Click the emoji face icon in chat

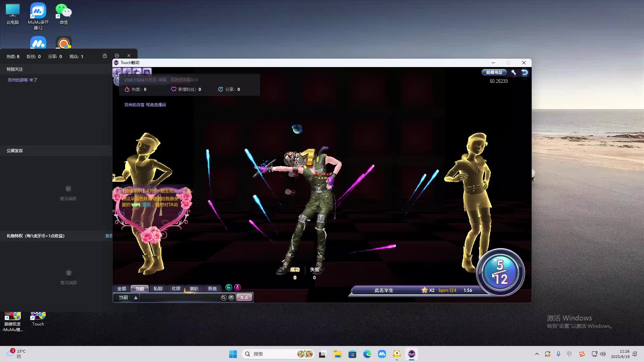(x=231, y=298)
